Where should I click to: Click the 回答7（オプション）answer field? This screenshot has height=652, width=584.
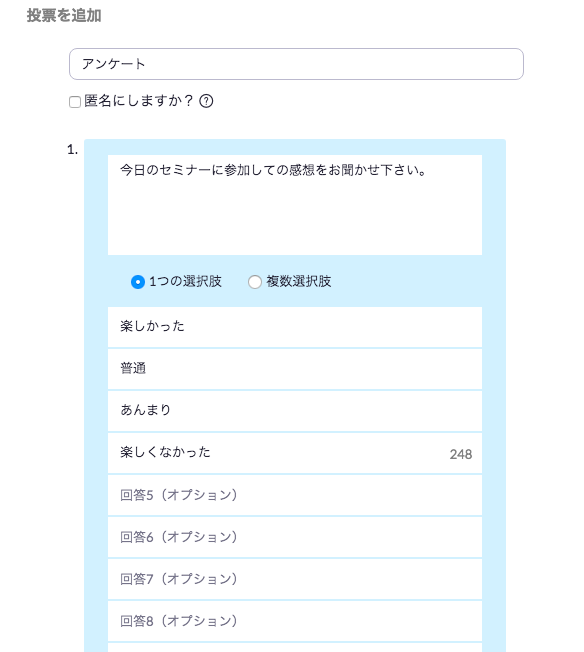(x=295, y=579)
